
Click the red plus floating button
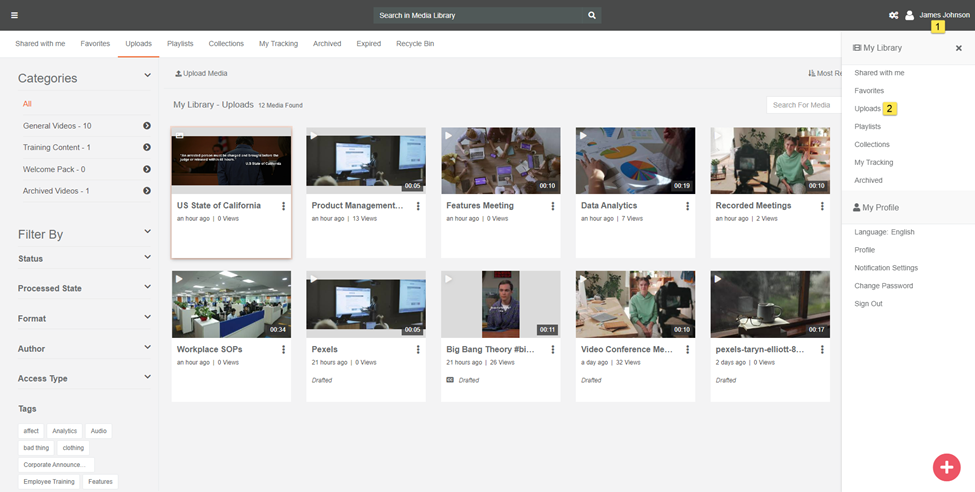tap(946, 467)
